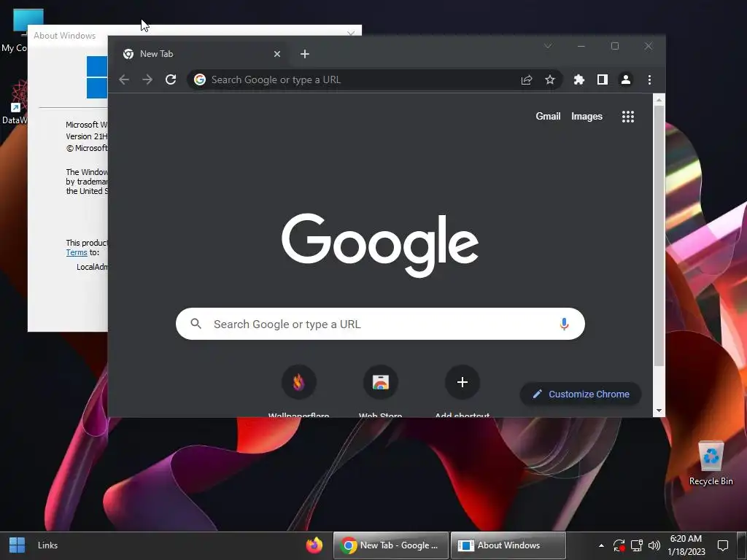Bookmark this tab with the star icon
Screen dimensions: 747x560
[550, 79]
